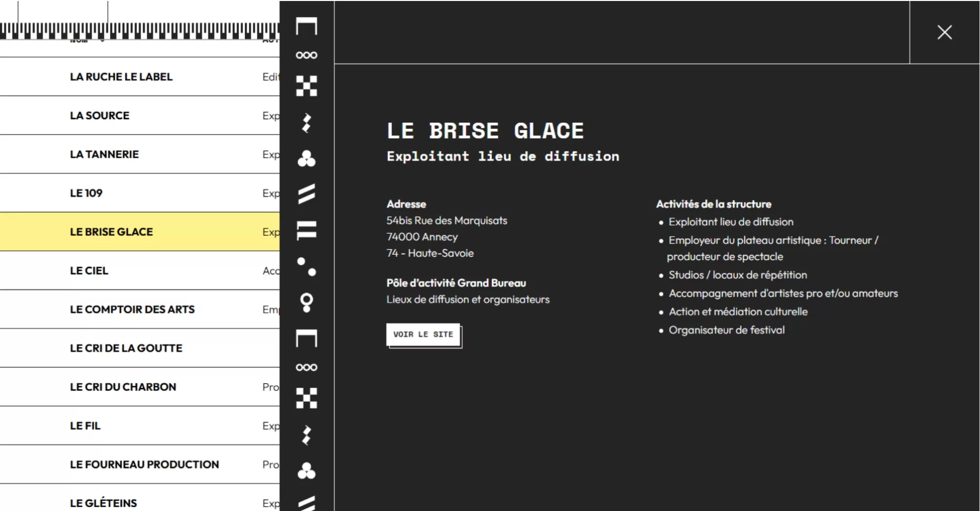View the Le Fil structure entry

point(85,426)
